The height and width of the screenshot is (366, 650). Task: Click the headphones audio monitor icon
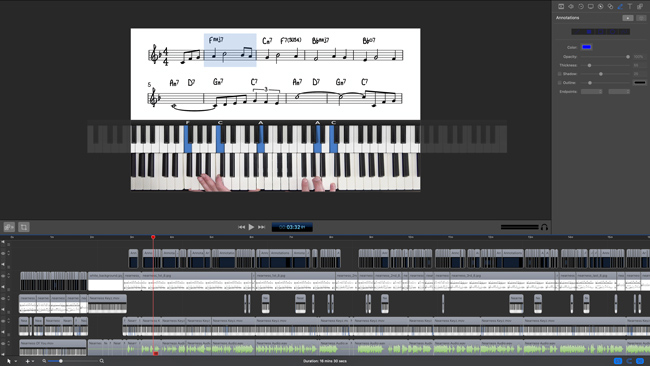544,227
